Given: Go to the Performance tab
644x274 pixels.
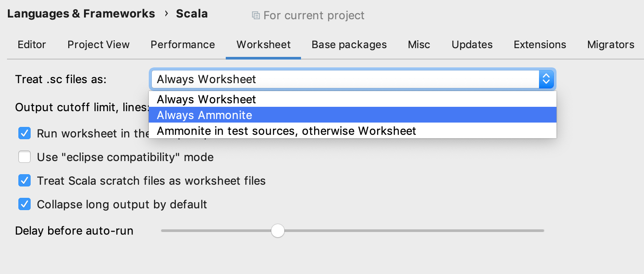Looking at the screenshot, I should pos(183,45).
